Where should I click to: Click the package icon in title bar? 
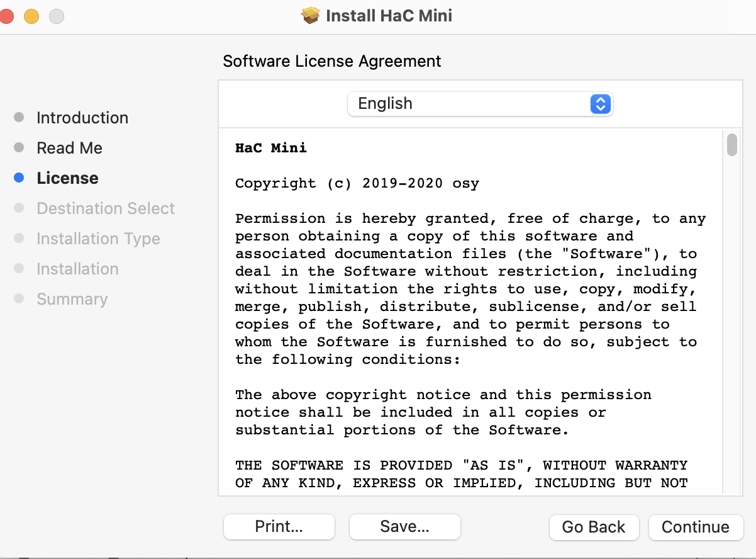coord(311,16)
